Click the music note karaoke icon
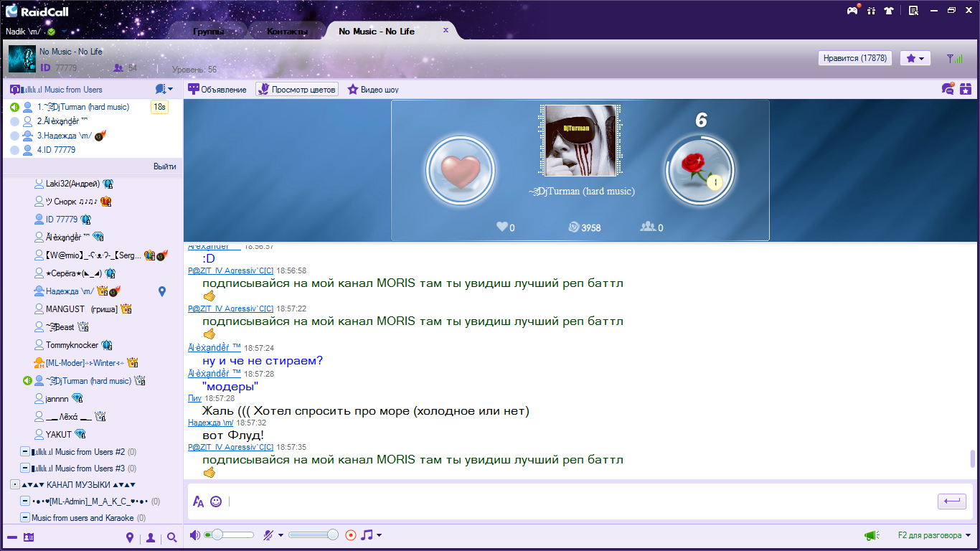The image size is (980, 551). pos(367,535)
